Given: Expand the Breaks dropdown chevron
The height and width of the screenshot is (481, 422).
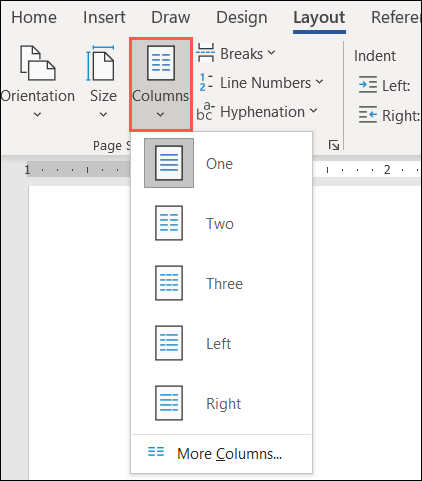Looking at the screenshot, I should coord(272,53).
